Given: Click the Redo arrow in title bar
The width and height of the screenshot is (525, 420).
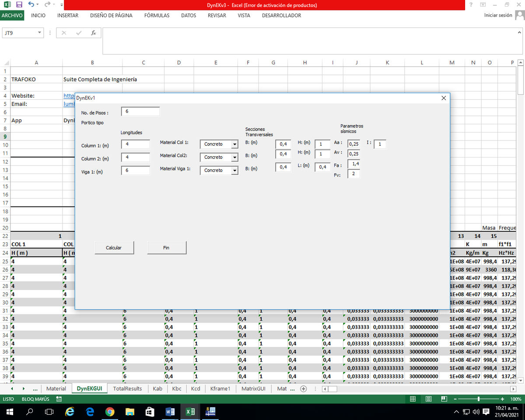Looking at the screenshot, I should tap(47, 5).
